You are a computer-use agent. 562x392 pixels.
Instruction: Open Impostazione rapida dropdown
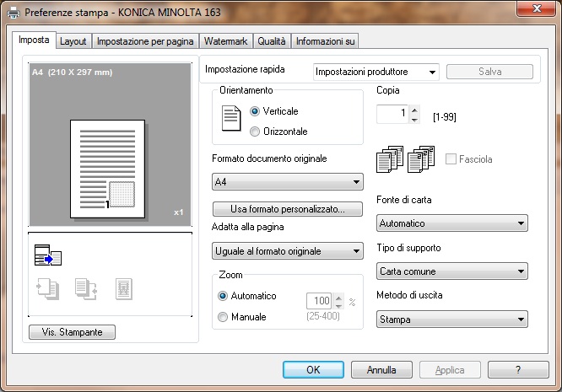click(376, 72)
